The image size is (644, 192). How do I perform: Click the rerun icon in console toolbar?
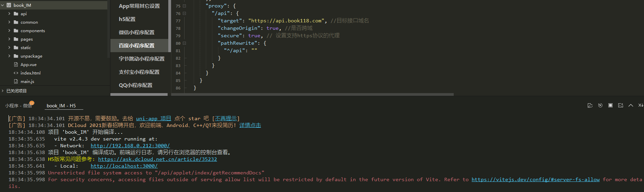[x=600, y=105]
